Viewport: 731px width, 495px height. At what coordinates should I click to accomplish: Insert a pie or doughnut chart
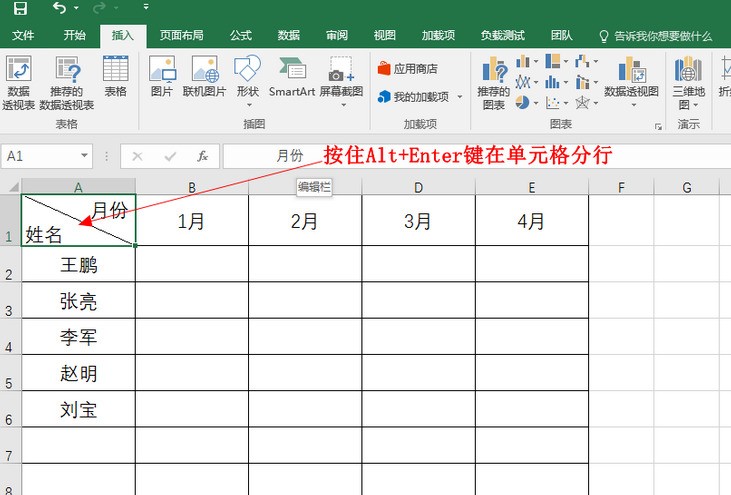click(x=523, y=103)
